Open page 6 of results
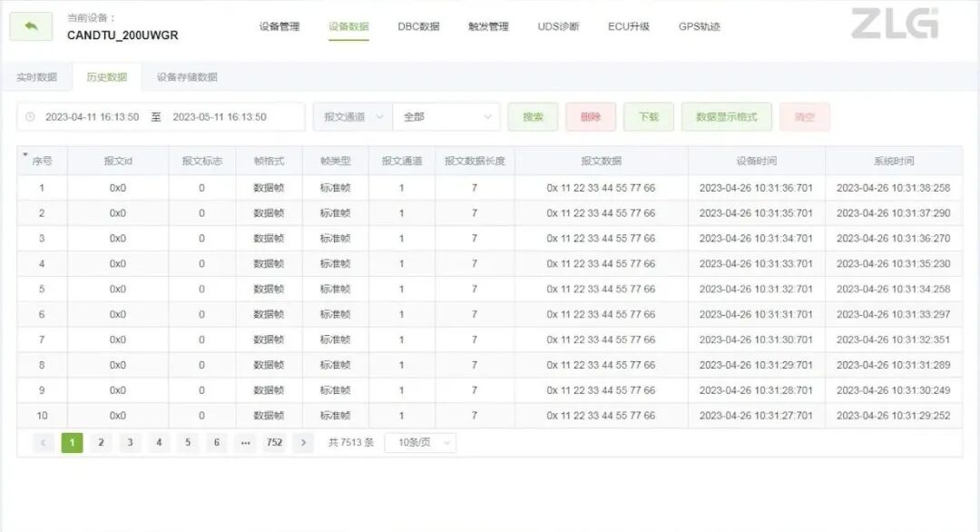This screenshot has width=980, height=532. [x=216, y=443]
